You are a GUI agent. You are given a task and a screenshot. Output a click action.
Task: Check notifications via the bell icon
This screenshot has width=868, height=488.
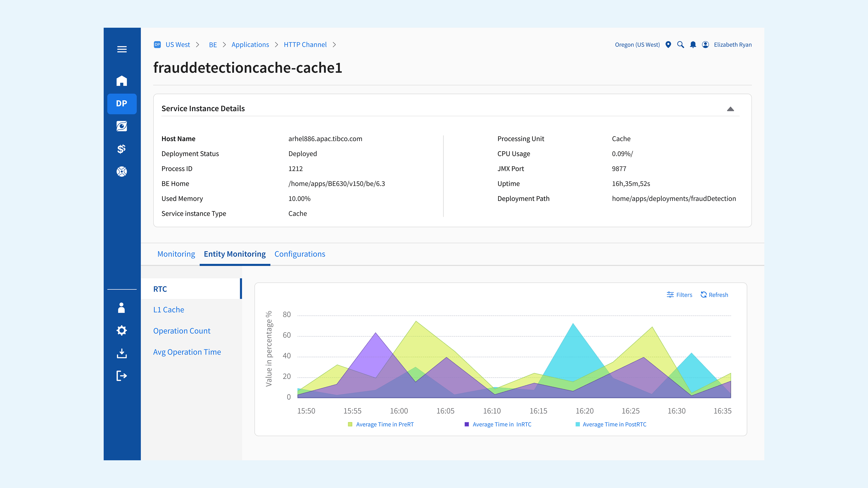693,45
